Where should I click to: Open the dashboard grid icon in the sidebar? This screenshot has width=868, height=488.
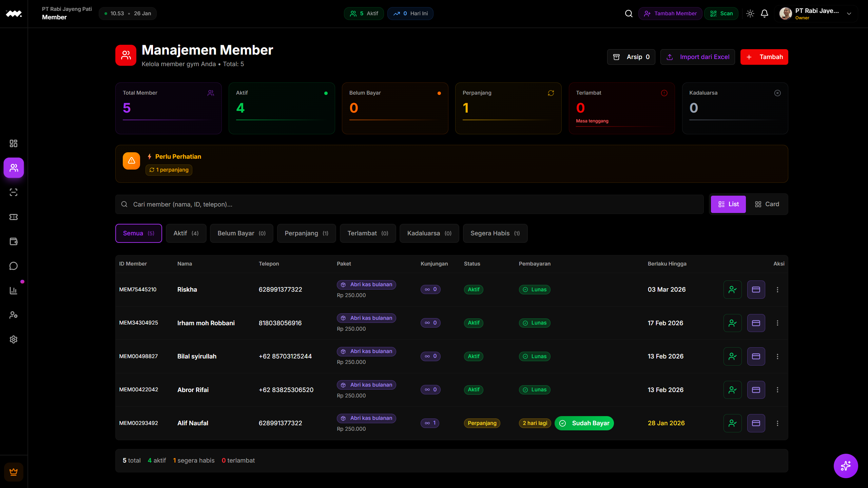[x=14, y=143]
